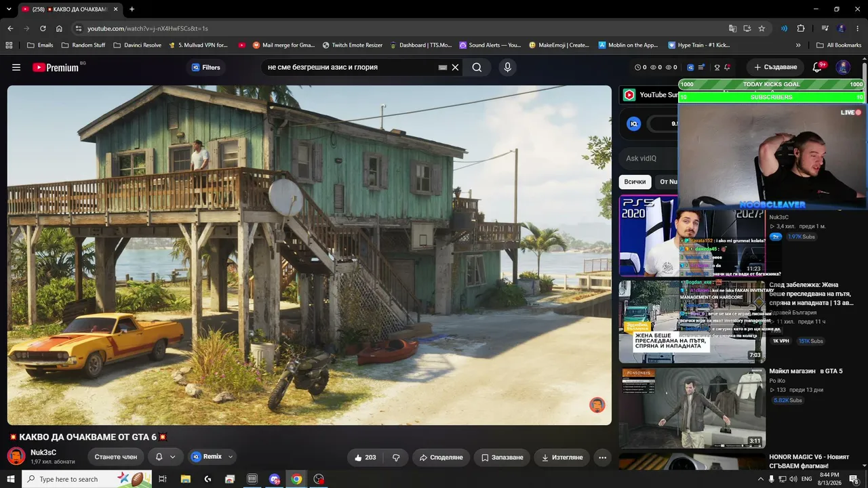Select the Всички filter chip

pos(635,182)
